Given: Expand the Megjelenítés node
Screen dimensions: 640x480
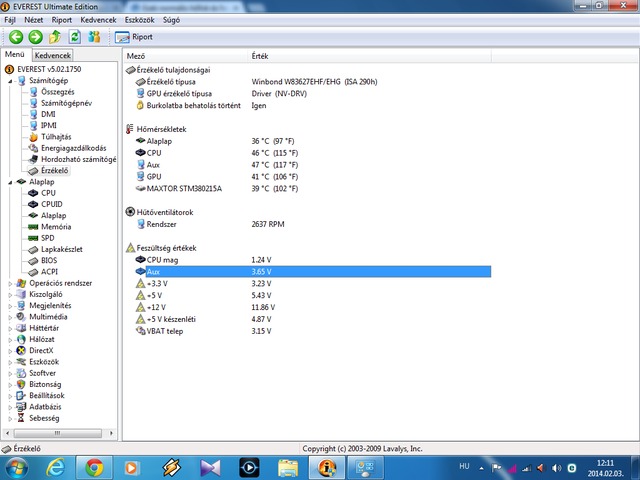Looking at the screenshot, I should click(10, 306).
